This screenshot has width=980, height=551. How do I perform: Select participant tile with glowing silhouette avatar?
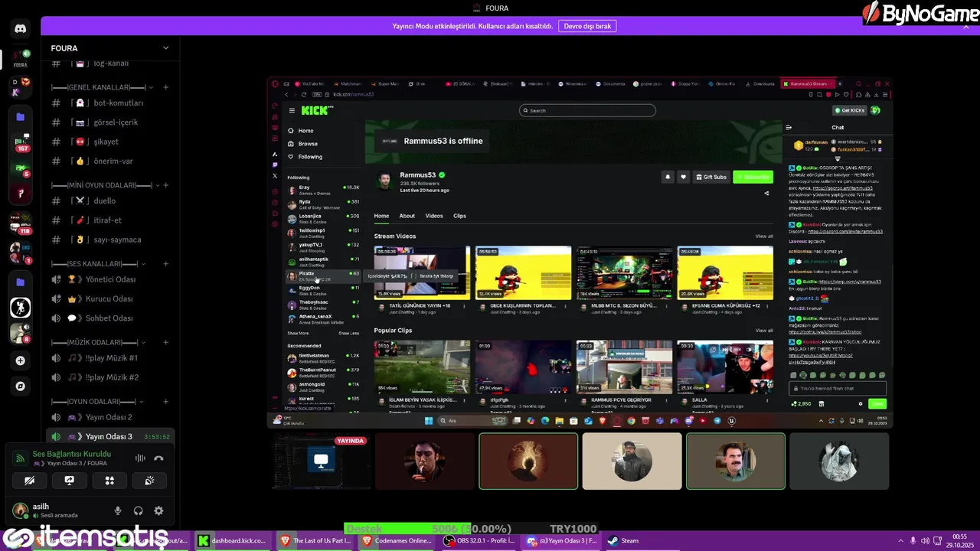528,461
